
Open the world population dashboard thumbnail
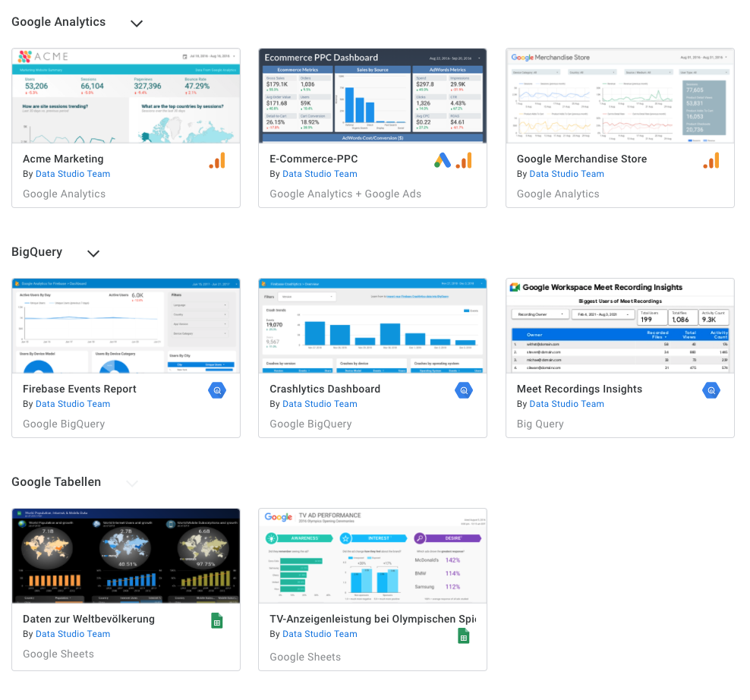tap(126, 556)
